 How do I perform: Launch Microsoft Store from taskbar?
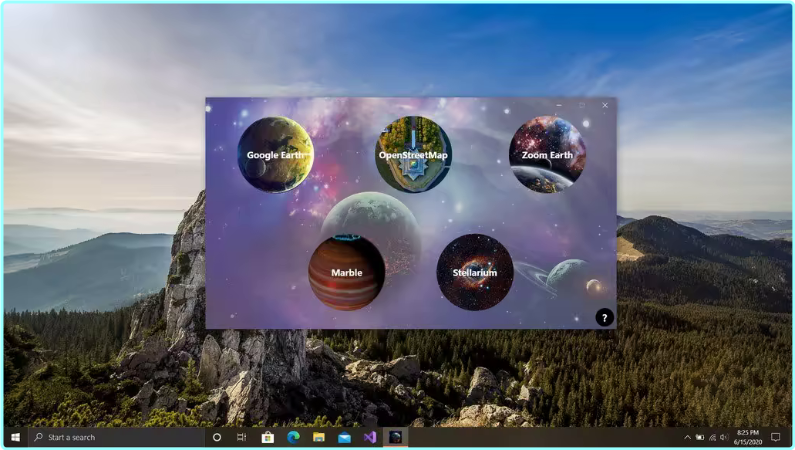268,437
